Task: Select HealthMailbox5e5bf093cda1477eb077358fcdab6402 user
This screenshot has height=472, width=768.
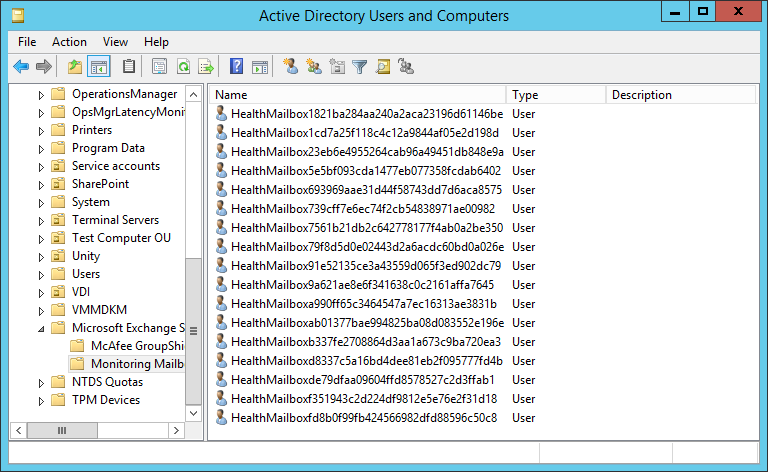Action: (366, 171)
